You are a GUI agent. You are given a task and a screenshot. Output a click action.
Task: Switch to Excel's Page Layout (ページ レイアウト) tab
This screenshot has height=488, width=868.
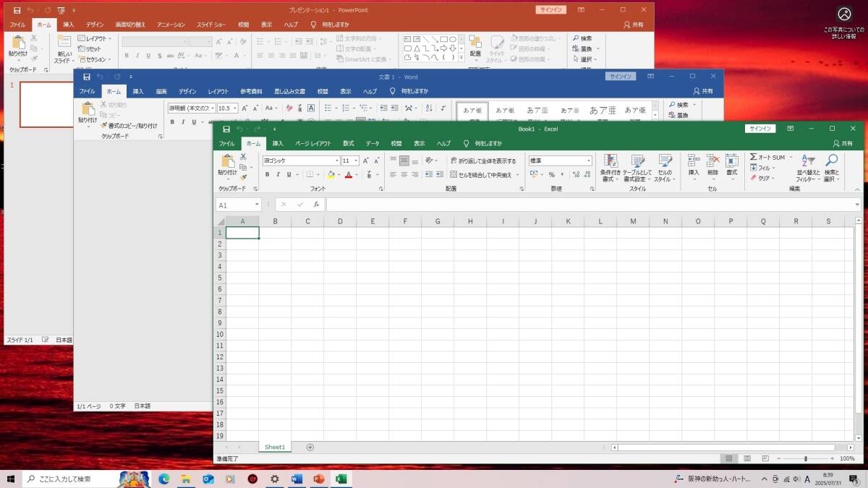click(x=313, y=144)
